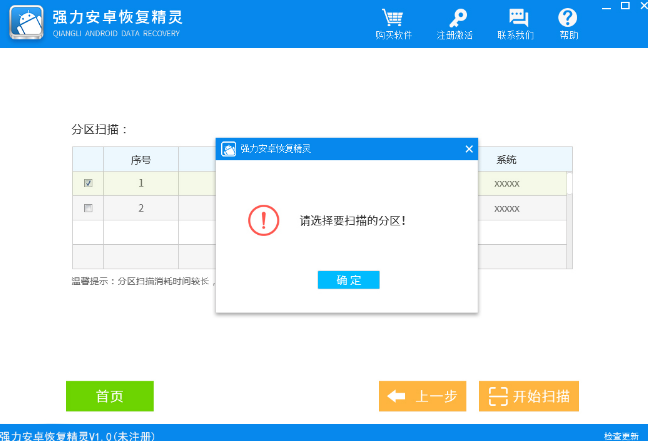The image size is (648, 441).
Task: Click 开始扫描 start scan button
Action: click(529, 396)
